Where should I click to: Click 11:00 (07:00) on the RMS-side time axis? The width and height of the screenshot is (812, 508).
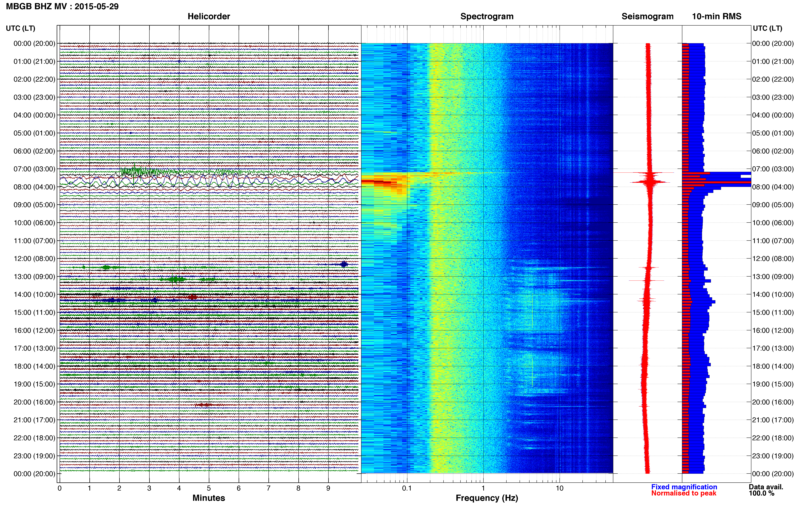coord(773,241)
